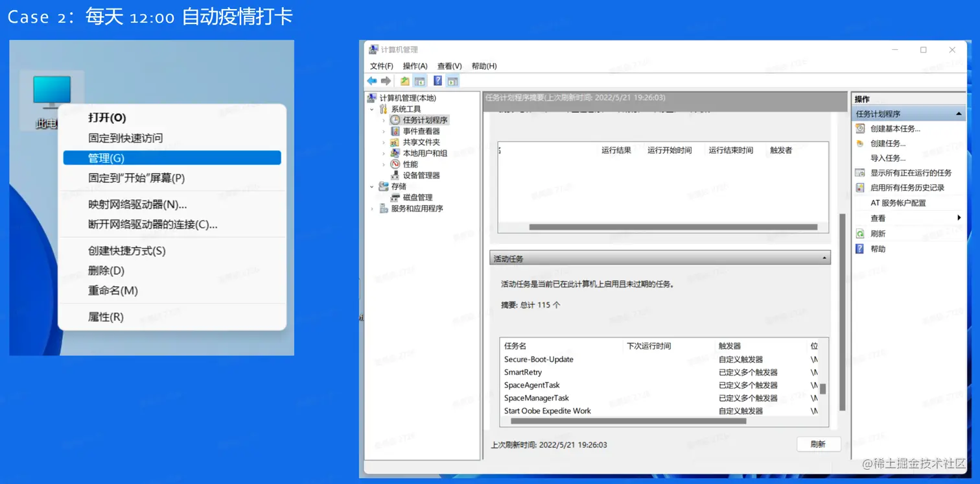Collapse the 活动任务 section arrow
The image size is (980, 484).
[824, 258]
